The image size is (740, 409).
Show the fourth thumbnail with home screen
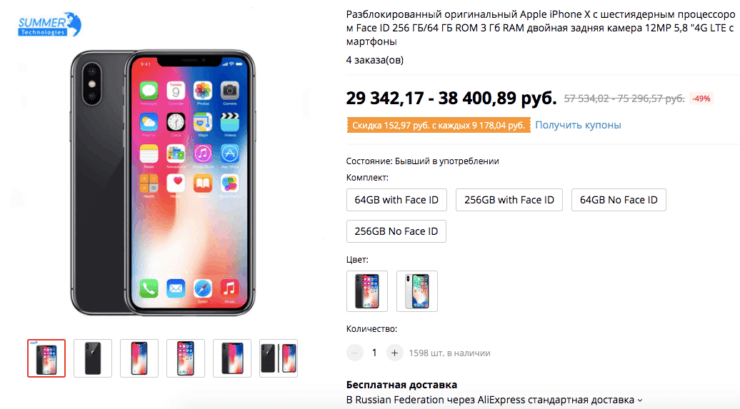(x=185, y=358)
